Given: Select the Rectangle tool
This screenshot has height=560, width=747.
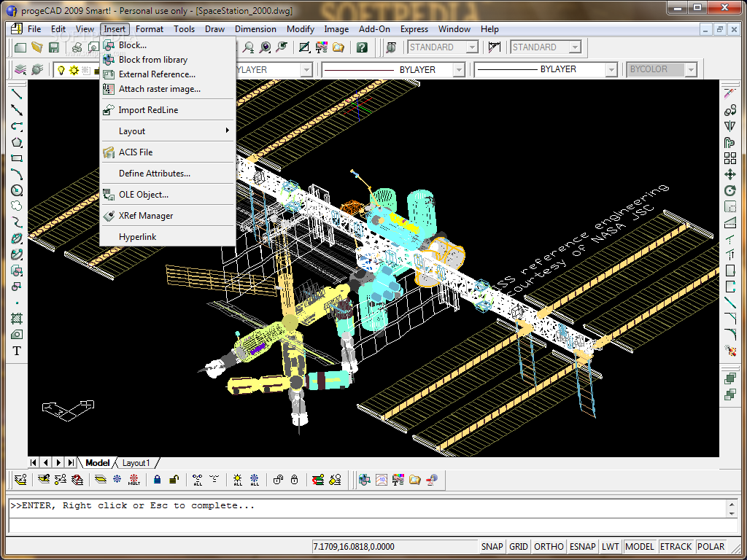Looking at the screenshot, I should (x=17, y=158).
